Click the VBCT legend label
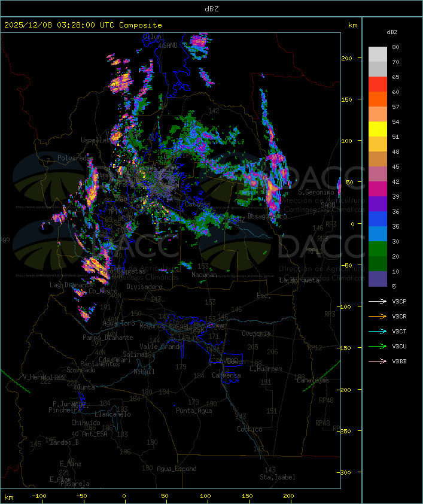Viewport: 423px width, 504px height. [x=399, y=331]
